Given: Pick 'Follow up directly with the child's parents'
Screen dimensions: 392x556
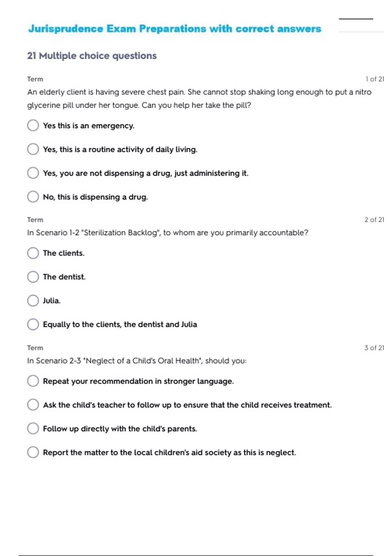Looking at the screenshot, I should [33, 428].
